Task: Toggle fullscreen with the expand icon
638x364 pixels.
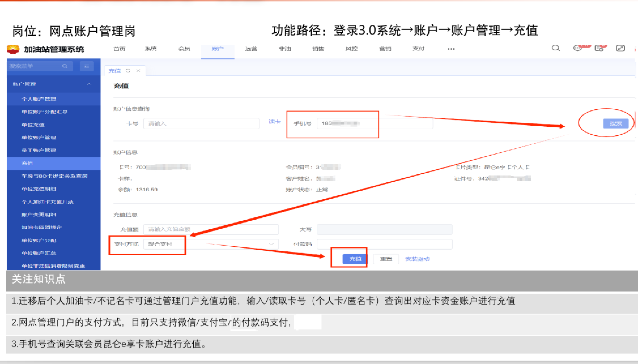Action: 620,48
